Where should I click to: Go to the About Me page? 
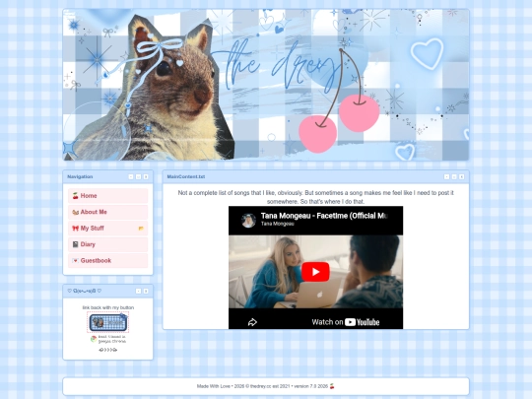point(108,212)
